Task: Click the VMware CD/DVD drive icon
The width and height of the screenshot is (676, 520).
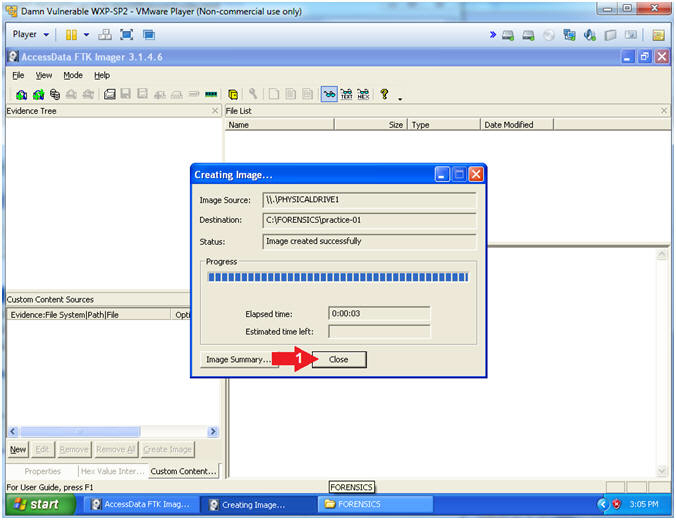Action: click(x=548, y=35)
